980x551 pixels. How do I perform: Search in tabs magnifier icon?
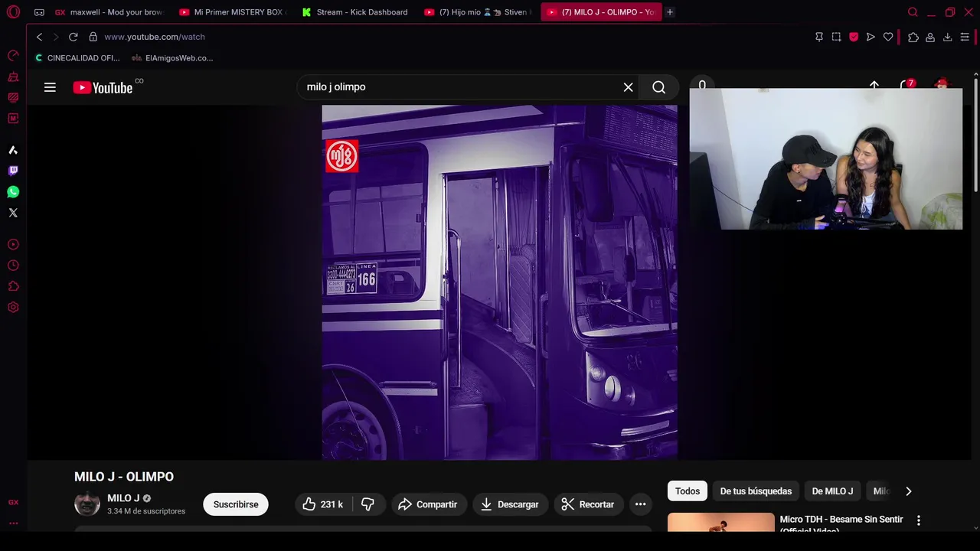913,12
